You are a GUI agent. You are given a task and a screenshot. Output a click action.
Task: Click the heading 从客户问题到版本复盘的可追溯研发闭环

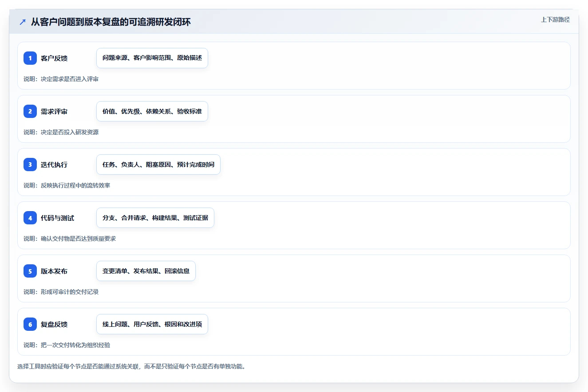(111, 22)
